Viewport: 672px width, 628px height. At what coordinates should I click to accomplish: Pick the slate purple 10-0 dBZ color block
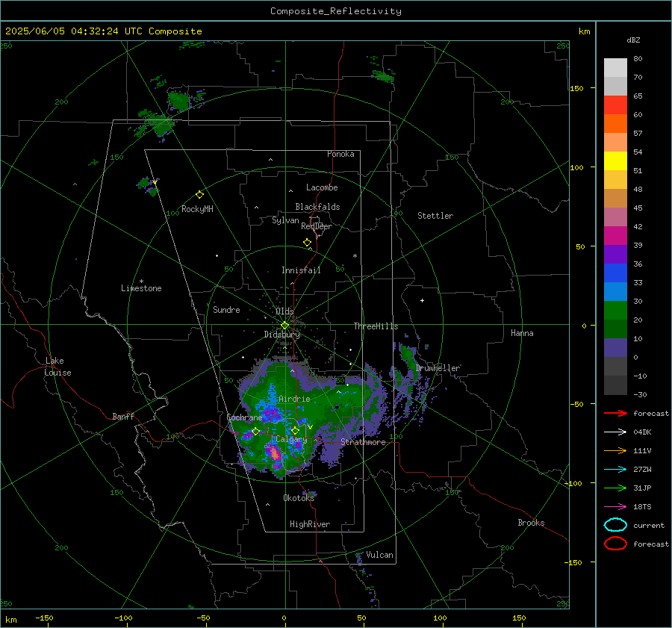(x=615, y=347)
